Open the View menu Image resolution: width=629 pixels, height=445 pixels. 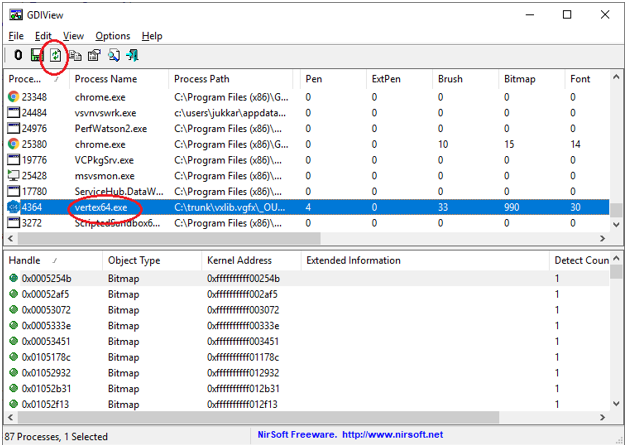coord(73,36)
